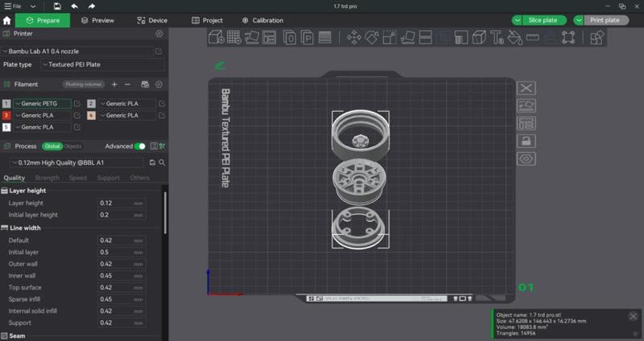Image resolution: width=644 pixels, height=341 pixels.
Task: Click the Assemble tool with corner nodes
Action: tap(568, 37)
